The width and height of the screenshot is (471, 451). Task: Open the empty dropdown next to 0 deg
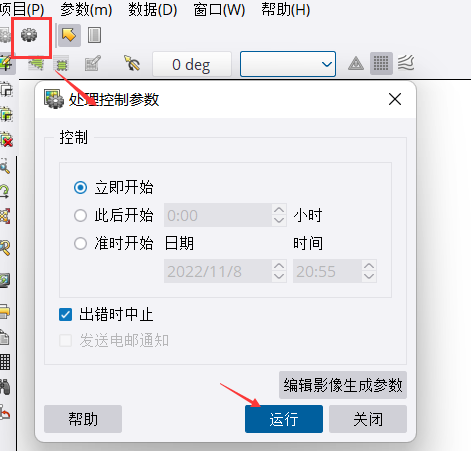[288, 64]
